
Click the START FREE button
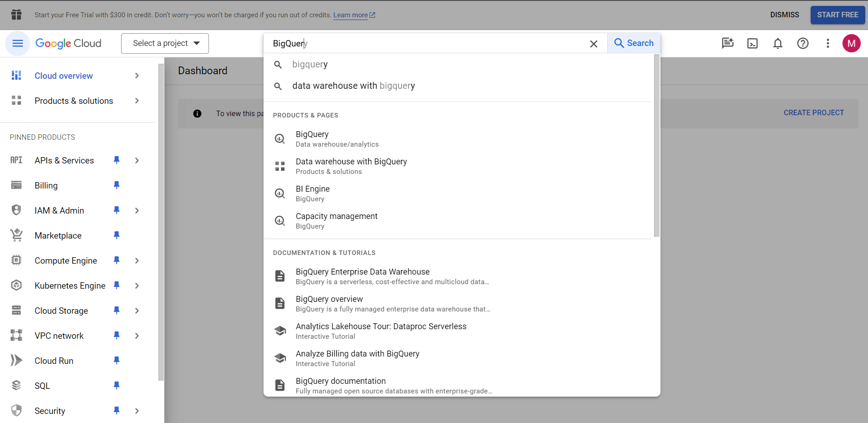(x=838, y=15)
